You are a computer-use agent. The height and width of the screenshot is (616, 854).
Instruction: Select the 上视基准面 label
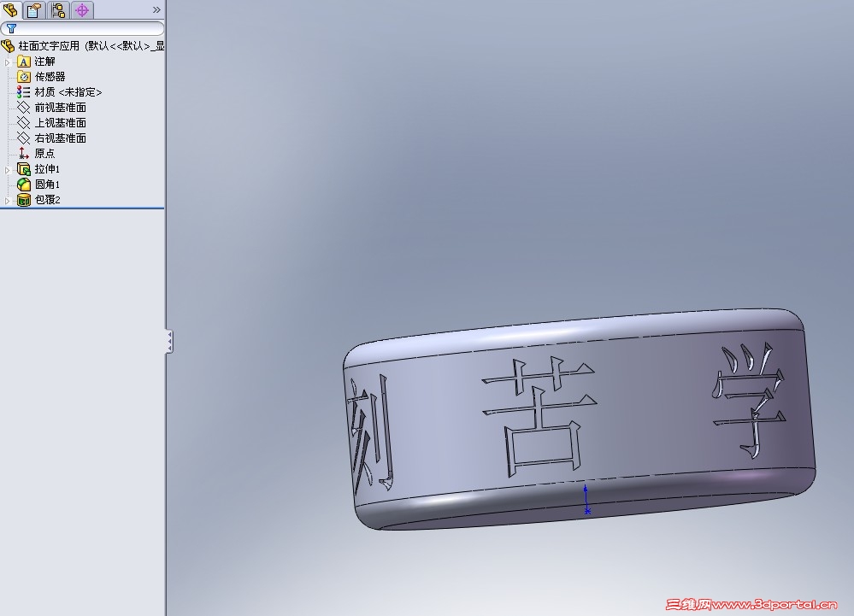coord(61,123)
